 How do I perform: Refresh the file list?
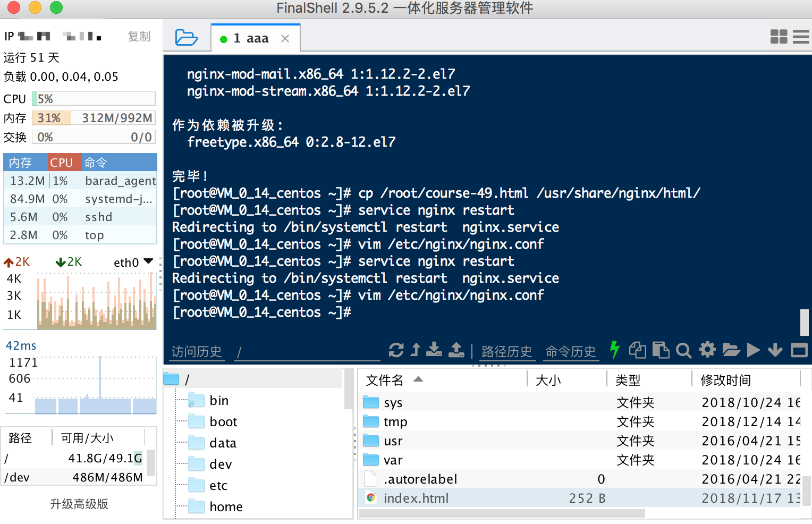pos(396,350)
